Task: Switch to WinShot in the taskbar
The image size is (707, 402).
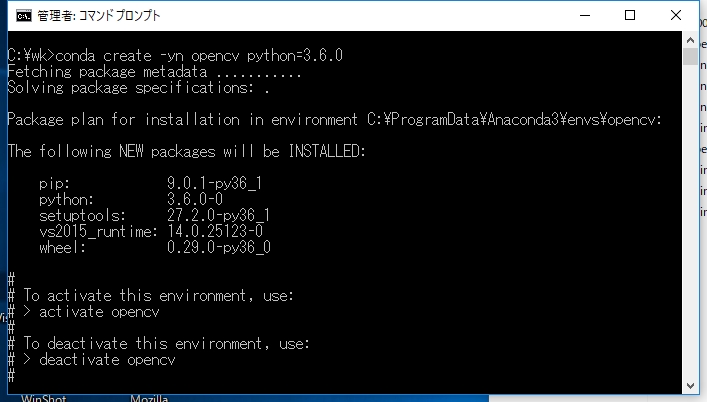Action: [44, 398]
